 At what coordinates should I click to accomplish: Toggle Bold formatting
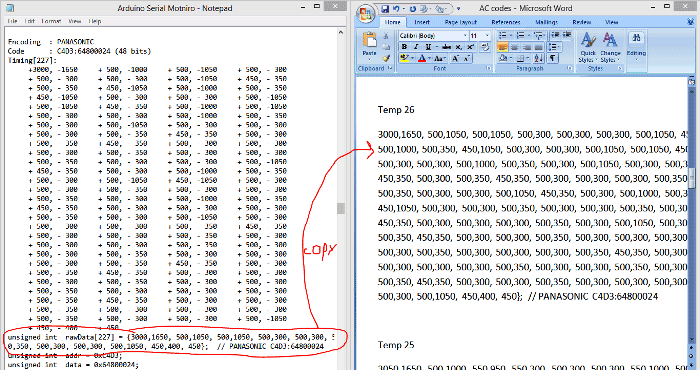[404, 47]
